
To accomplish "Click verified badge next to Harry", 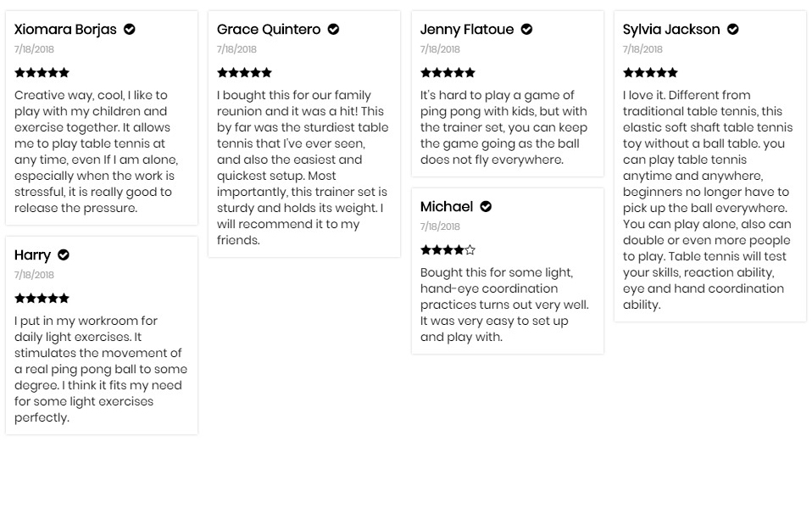I will tap(64, 255).
